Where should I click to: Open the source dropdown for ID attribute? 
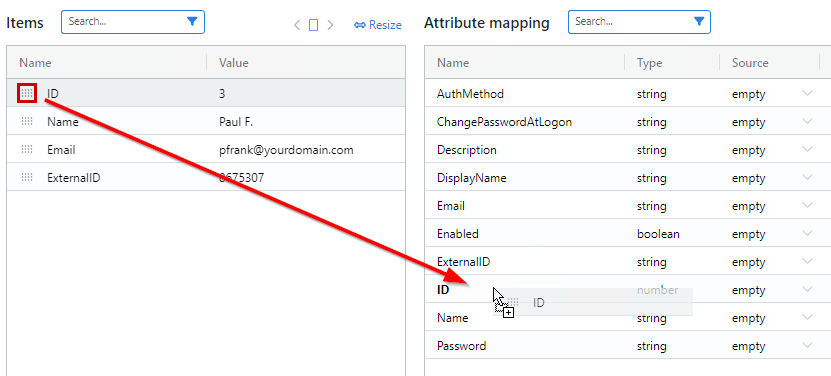(x=808, y=290)
